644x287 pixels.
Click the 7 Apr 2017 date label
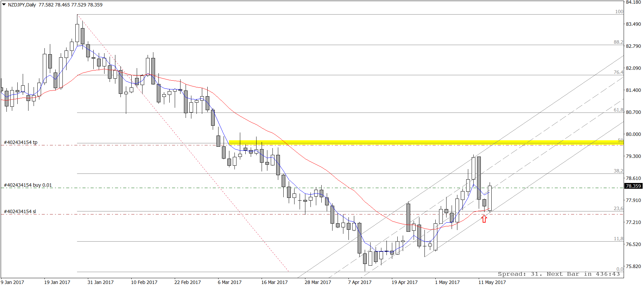pos(360,282)
